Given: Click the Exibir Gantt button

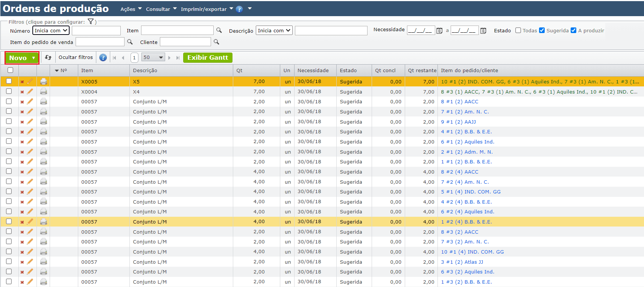Looking at the screenshot, I should (x=208, y=57).
